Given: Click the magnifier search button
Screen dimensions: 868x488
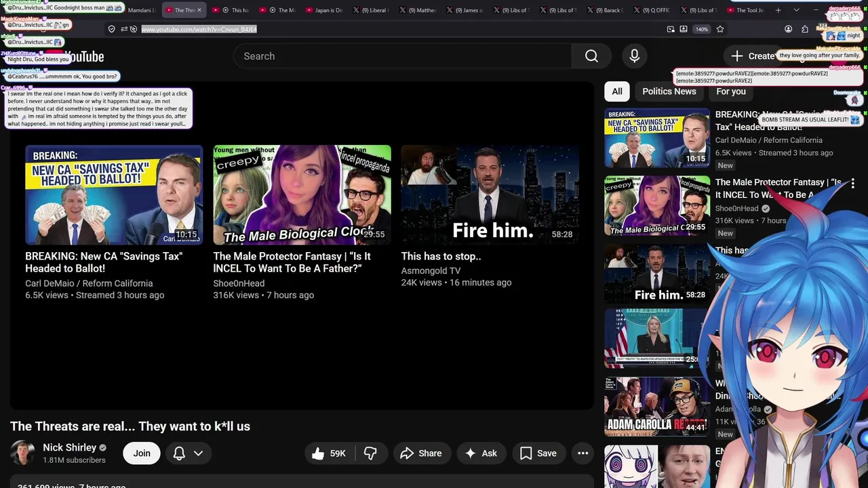Looking at the screenshot, I should click(592, 56).
